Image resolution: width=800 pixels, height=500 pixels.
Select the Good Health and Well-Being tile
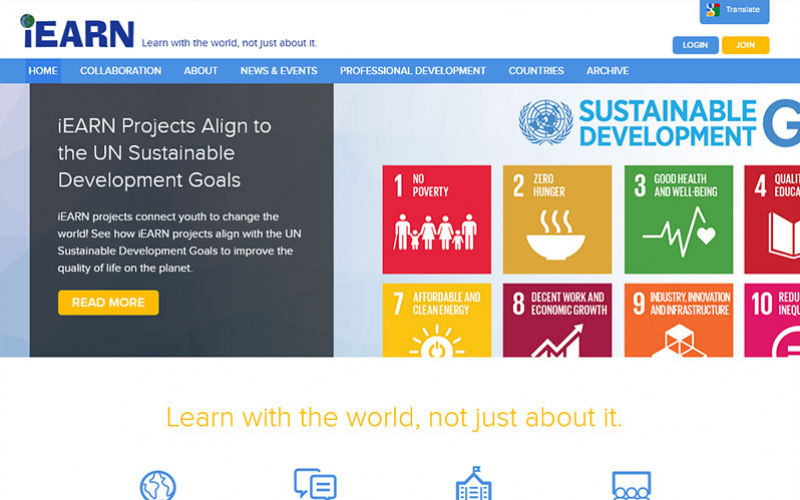tap(679, 219)
